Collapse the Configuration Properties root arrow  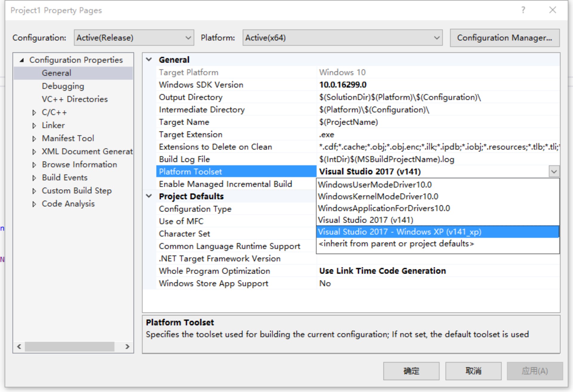[22, 60]
